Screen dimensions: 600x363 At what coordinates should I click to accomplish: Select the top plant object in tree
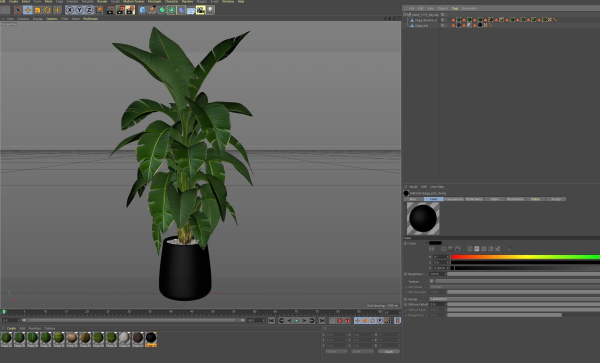pyautogui.click(x=425, y=15)
